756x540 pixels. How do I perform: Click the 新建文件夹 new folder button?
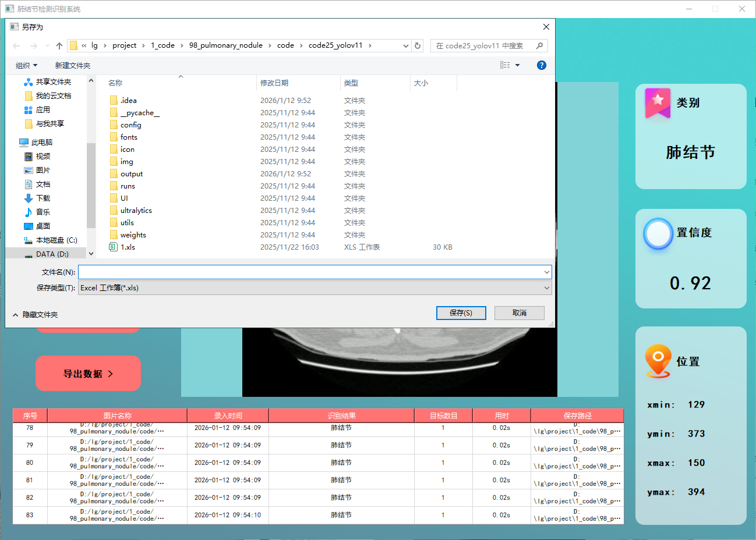73,65
